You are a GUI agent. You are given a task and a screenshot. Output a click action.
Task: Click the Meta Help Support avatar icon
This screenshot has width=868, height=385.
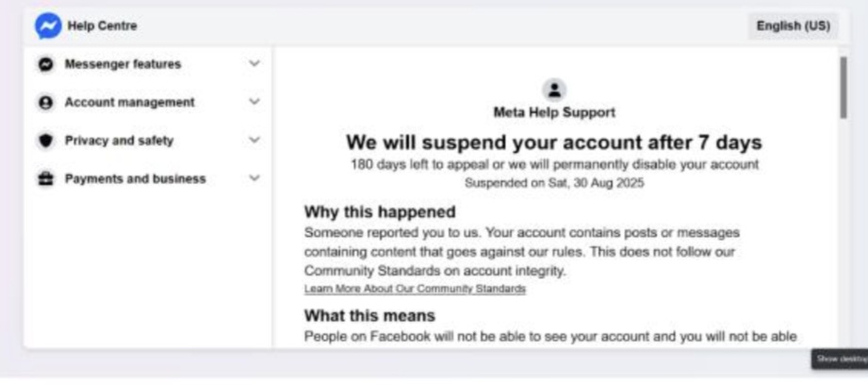[554, 90]
